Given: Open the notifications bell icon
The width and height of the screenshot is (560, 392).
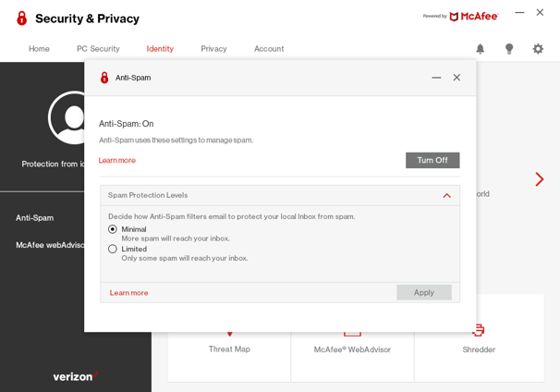Looking at the screenshot, I should point(481,49).
